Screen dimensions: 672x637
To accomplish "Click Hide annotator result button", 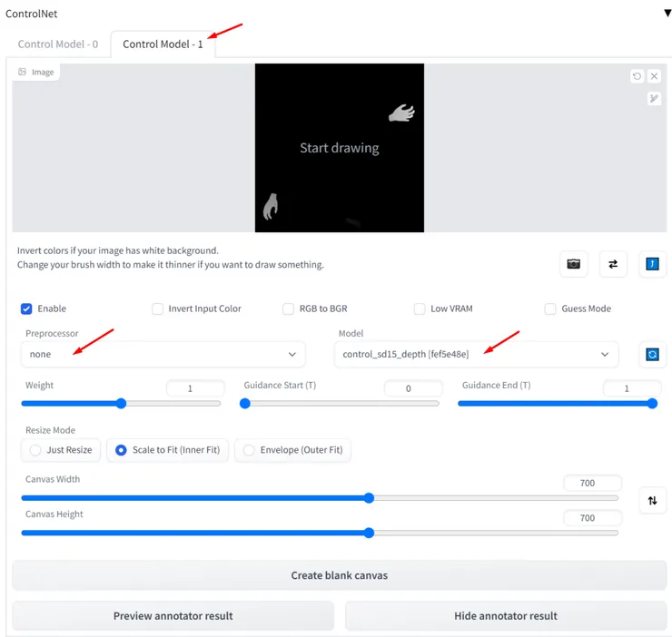I will pos(506,616).
